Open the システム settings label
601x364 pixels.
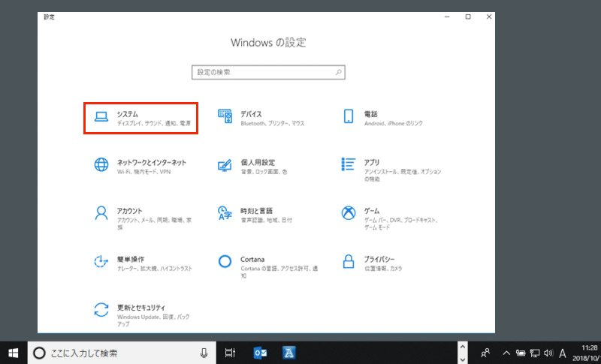coord(128,114)
